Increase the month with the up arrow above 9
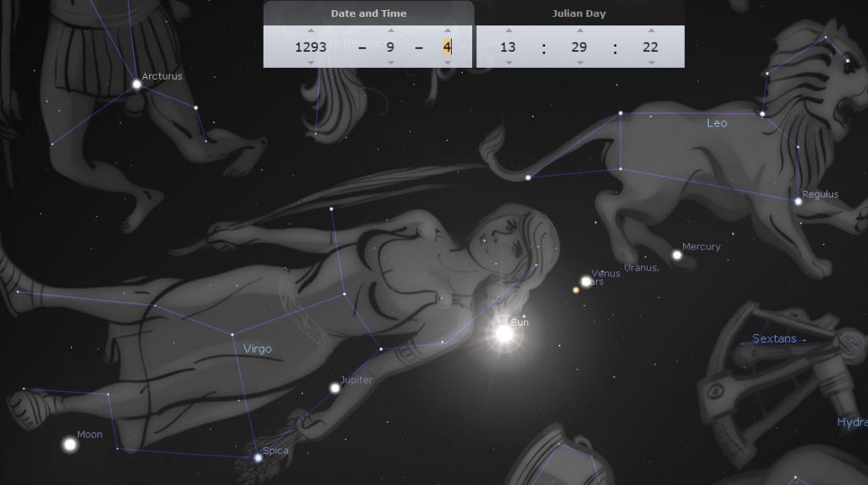 pyautogui.click(x=391, y=31)
